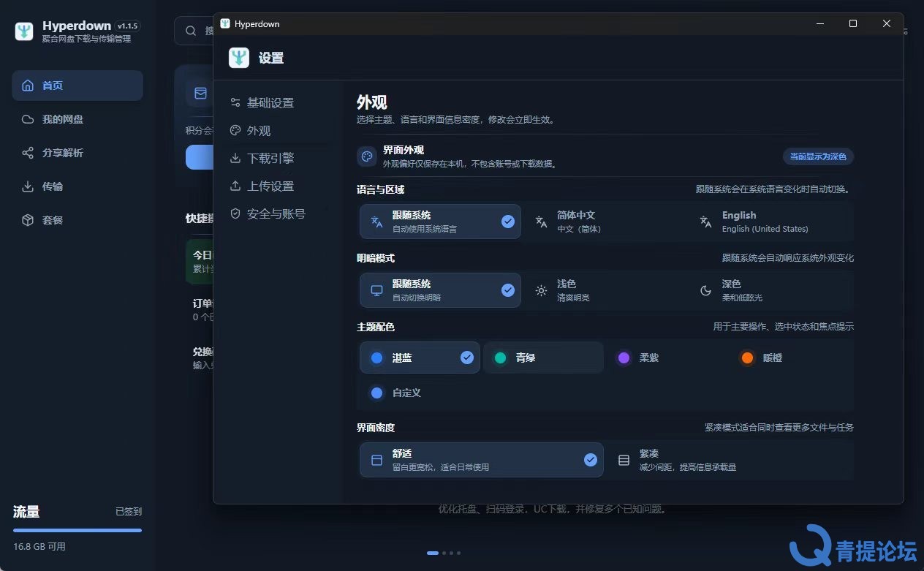924x571 pixels.
Task: Pick the 湛蓝 blue theme color
Action: click(x=420, y=358)
